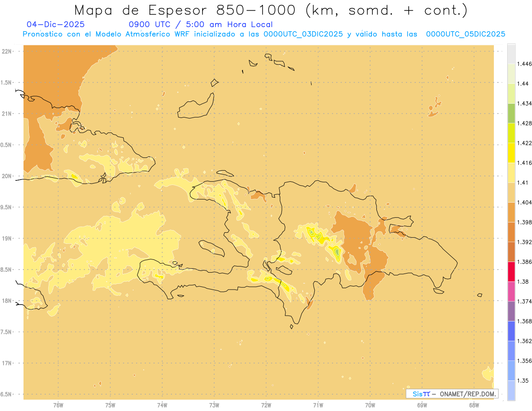This screenshot has height=411, width=532.
Task: Click the legend value '1.41'
Action: 523,183
